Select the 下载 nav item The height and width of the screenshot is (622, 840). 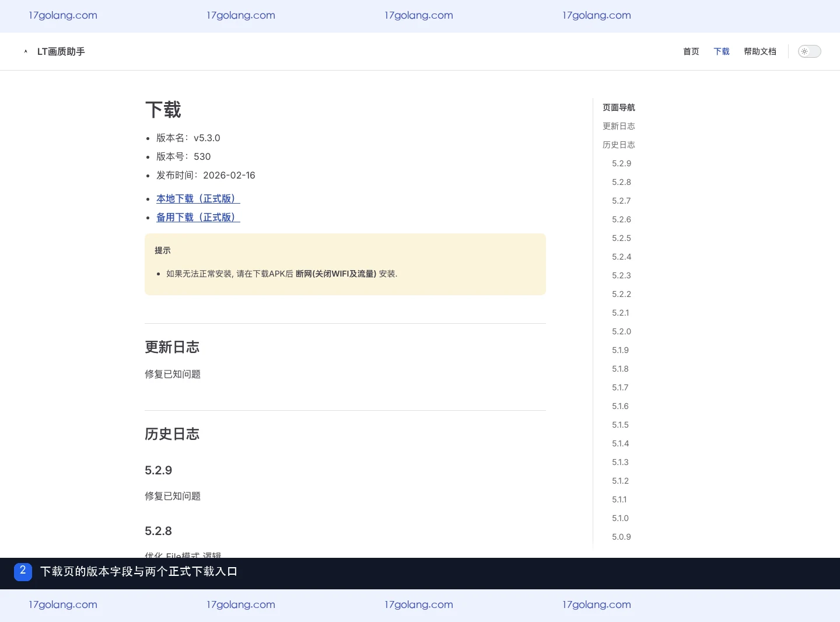722,51
